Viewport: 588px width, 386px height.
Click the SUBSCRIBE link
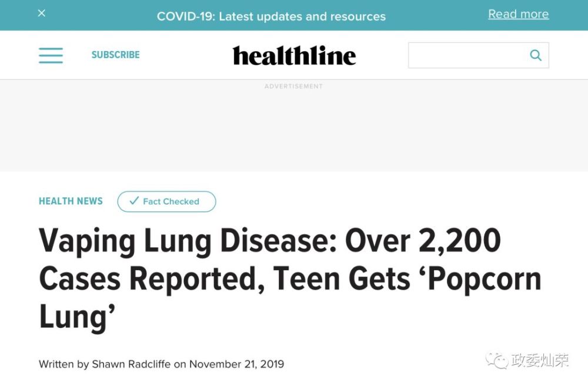point(115,55)
